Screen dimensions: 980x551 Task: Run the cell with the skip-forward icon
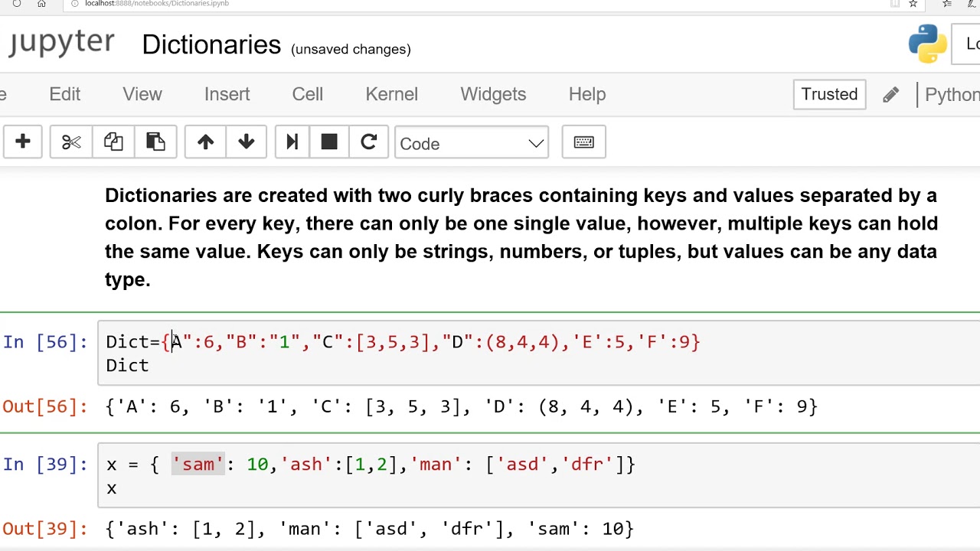click(292, 142)
